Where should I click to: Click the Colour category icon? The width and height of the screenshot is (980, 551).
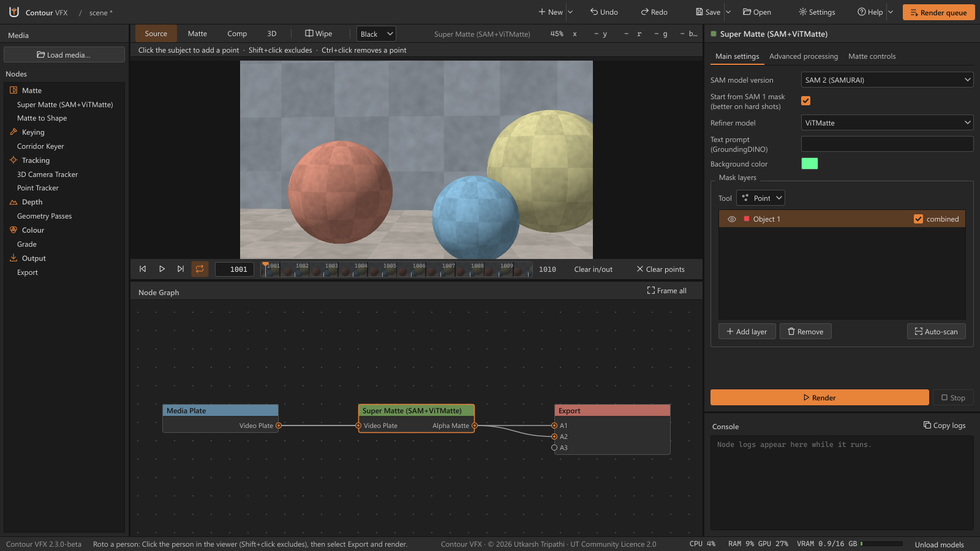(13, 230)
